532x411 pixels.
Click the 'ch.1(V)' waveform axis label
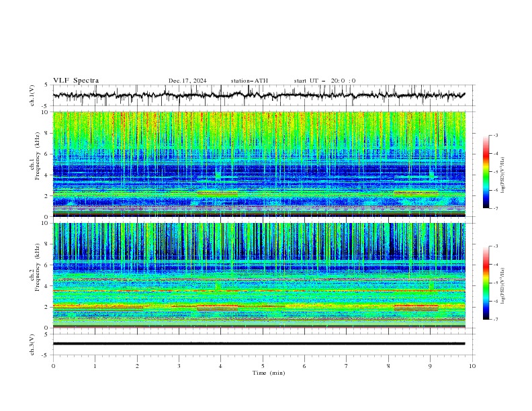32,95
